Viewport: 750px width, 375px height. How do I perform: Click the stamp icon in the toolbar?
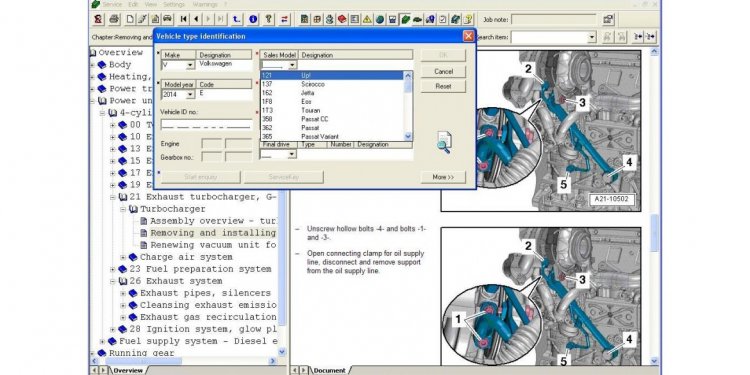[x=330, y=19]
